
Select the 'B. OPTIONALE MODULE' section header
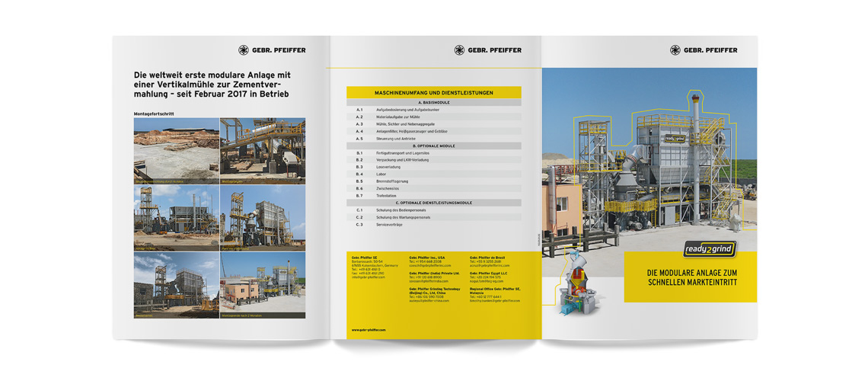coord(434,146)
